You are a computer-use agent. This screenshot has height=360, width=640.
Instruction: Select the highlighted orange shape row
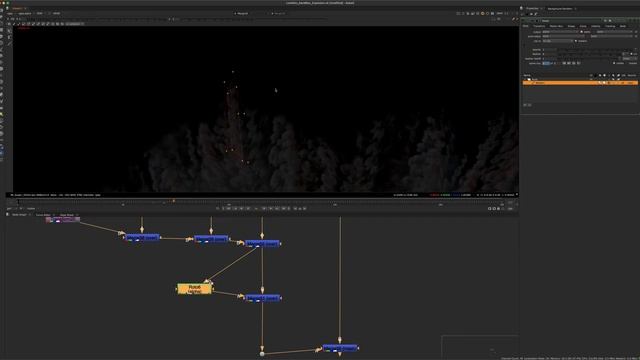coord(580,83)
